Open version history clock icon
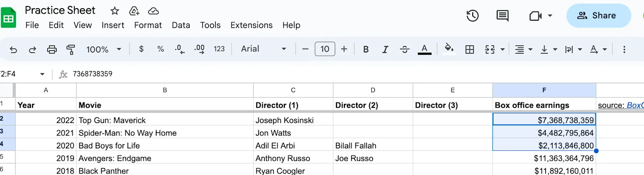This screenshot has height=175, width=644. click(472, 16)
